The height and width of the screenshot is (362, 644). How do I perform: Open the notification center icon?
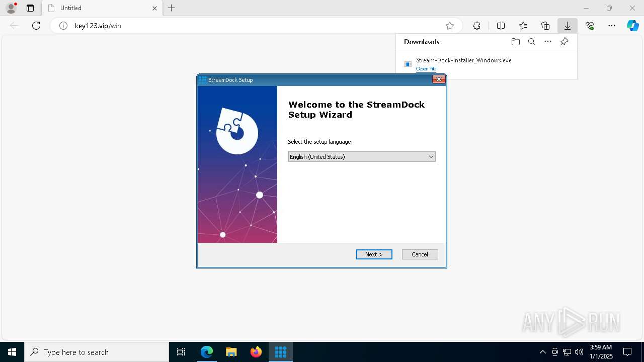pyautogui.click(x=628, y=352)
